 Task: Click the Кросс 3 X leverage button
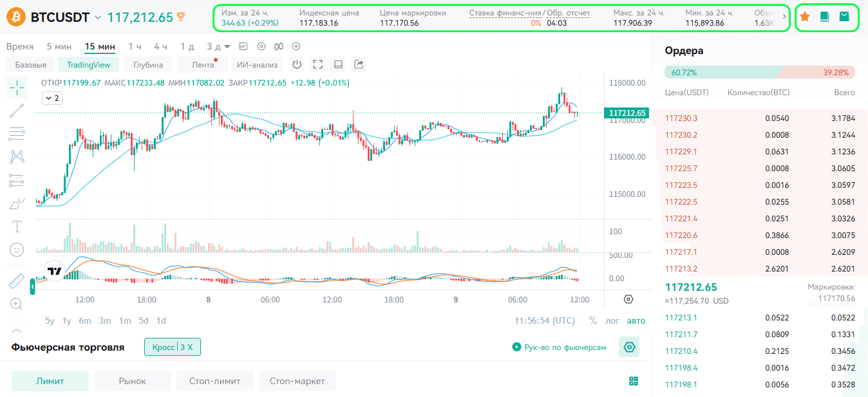point(173,347)
